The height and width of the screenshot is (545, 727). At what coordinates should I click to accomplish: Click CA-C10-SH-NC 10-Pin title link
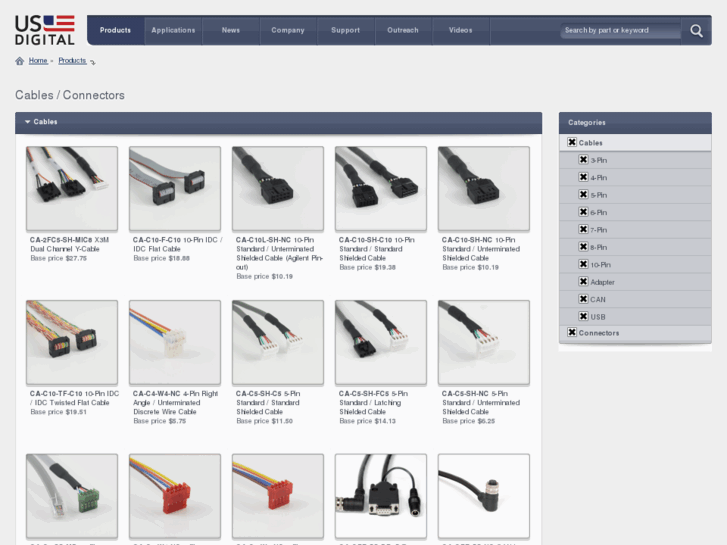pos(481,249)
